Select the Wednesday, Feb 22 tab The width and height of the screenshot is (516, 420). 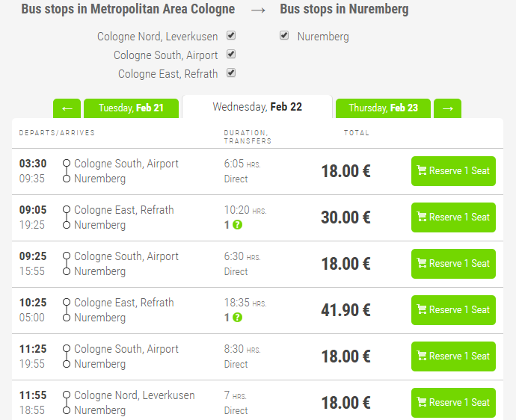point(257,107)
